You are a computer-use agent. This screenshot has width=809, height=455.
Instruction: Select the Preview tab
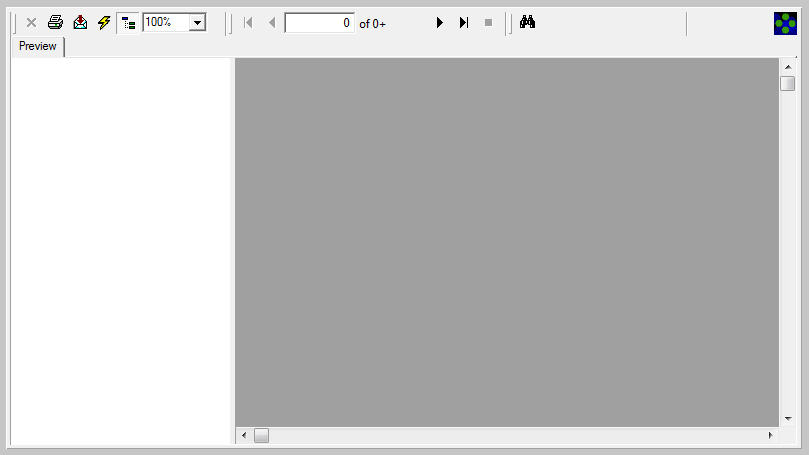[x=38, y=46]
